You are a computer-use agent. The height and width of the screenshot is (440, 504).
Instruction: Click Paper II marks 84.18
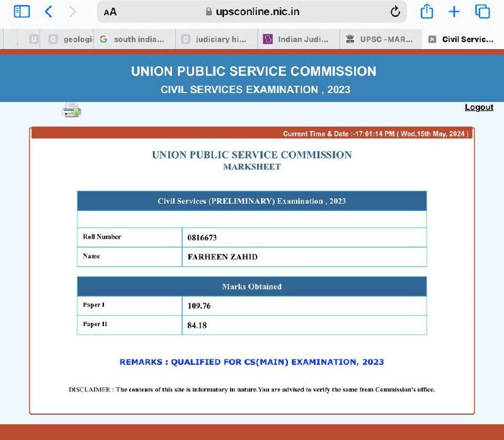pos(197,325)
